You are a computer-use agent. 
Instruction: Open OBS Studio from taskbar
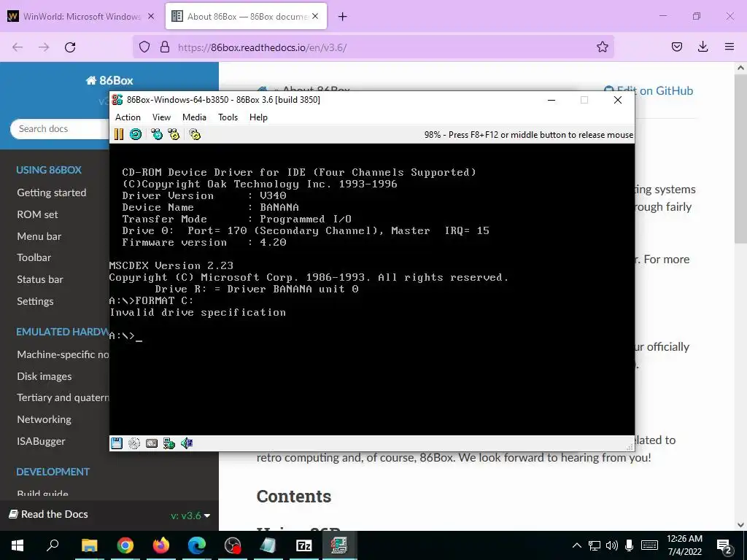pyautogui.click(x=233, y=545)
